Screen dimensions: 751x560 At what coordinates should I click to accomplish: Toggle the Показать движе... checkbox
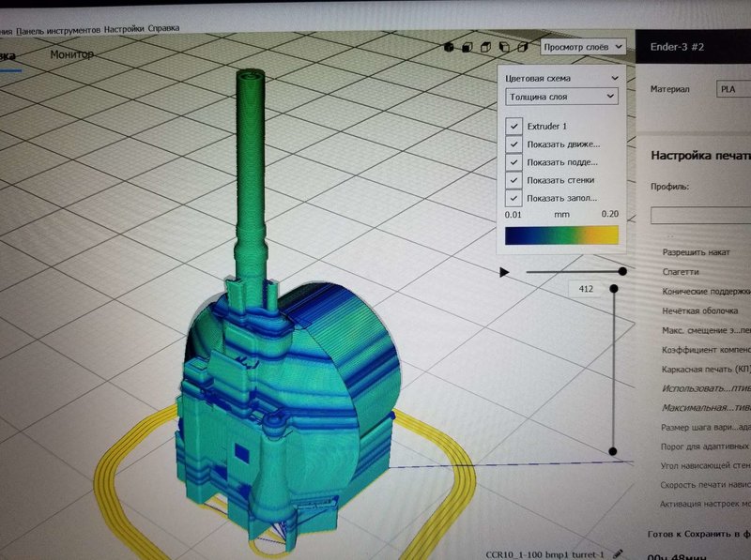pos(513,144)
